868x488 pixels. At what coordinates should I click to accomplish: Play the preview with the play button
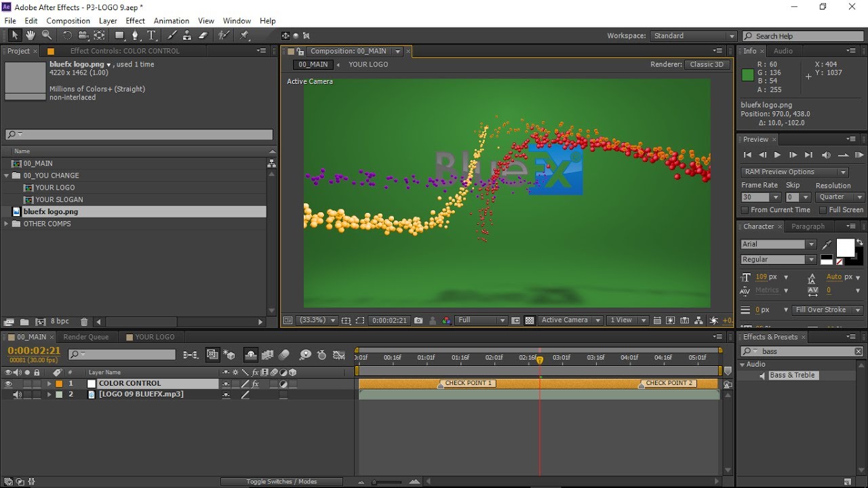pyautogui.click(x=778, y=155)
